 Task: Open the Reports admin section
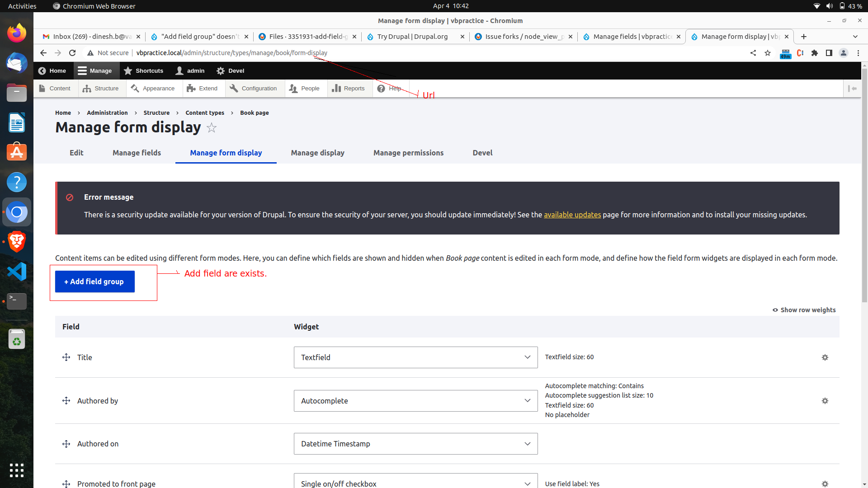pos(349,88)
